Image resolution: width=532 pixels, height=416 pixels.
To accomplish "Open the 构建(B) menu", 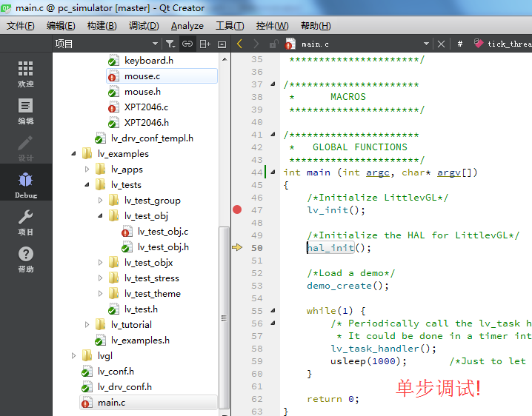I will [102, 26].
